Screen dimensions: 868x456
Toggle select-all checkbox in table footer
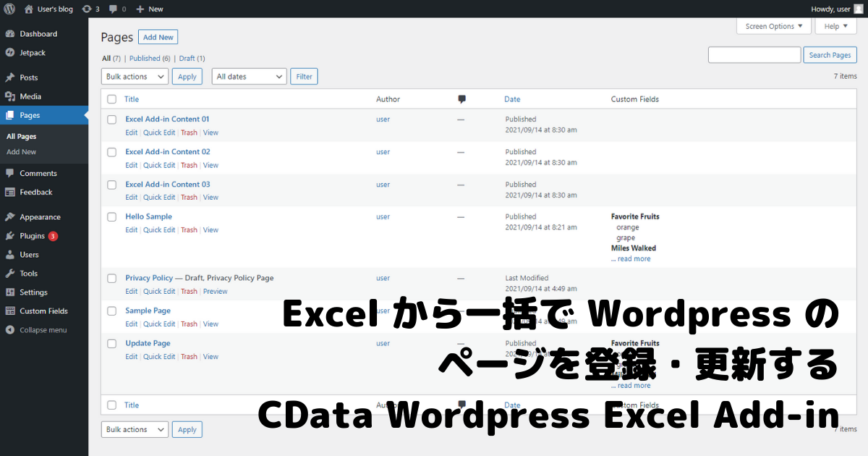112,405
